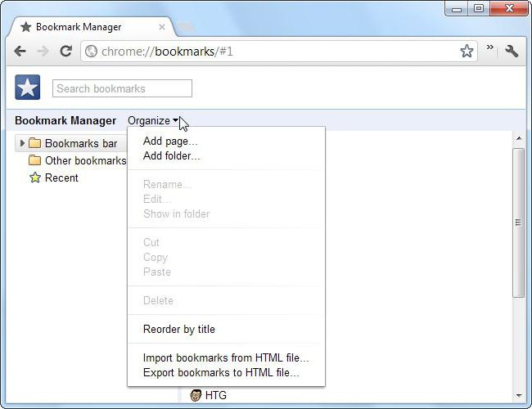Click the greyed Paste entry

pyautogui.click(x=157, y=272)
